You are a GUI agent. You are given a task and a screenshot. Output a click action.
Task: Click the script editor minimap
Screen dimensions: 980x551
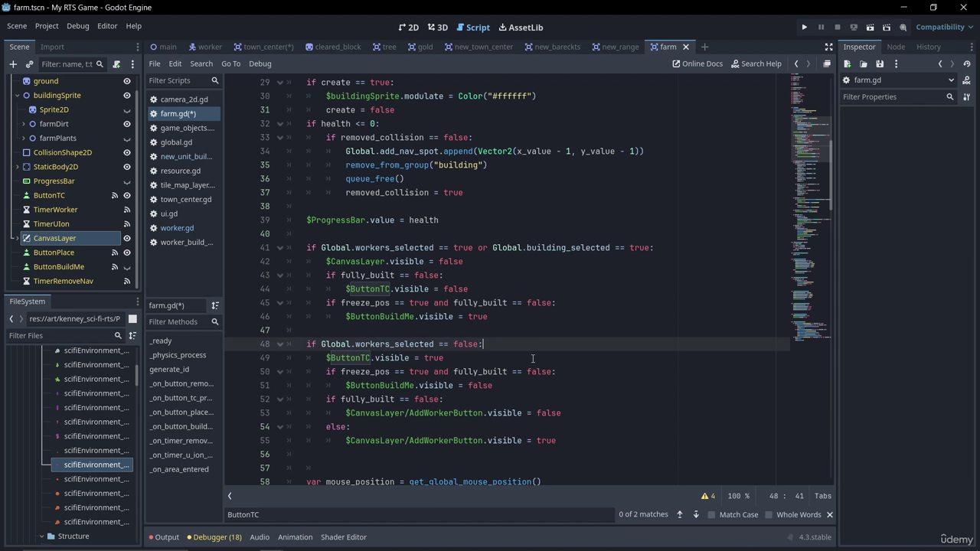(811, 207)
